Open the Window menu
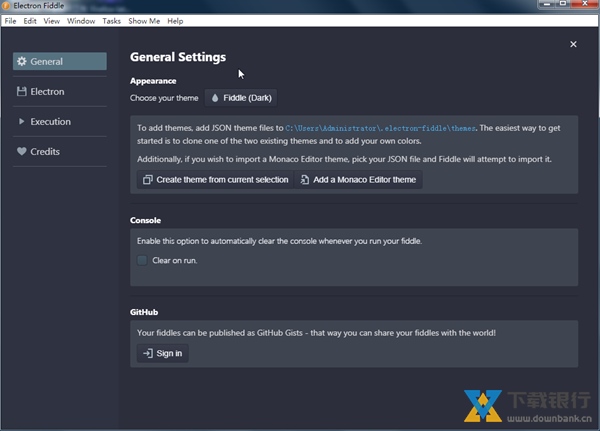This screenshot has width=600, height=431. pyautogui.click(x=81, y=21)
